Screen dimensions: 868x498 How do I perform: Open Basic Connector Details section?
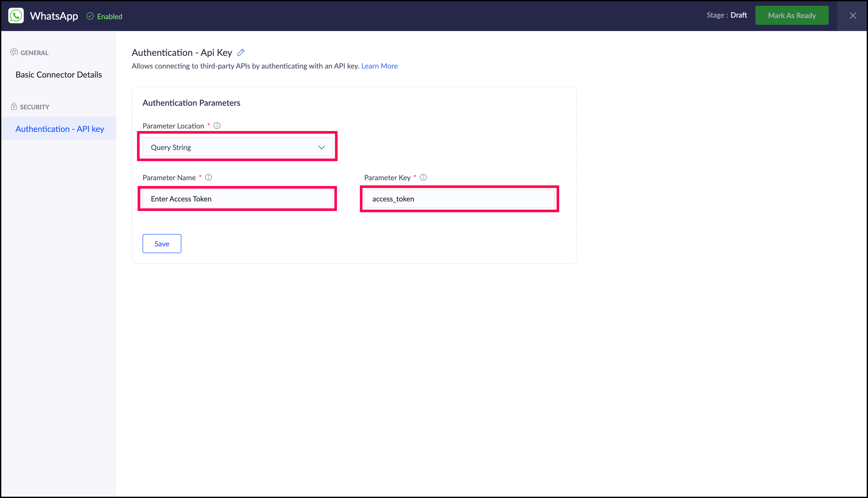59,74
